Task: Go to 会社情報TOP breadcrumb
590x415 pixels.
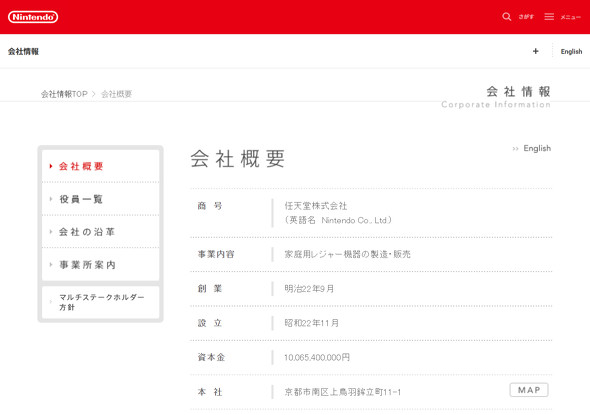Action: point(64,94)
